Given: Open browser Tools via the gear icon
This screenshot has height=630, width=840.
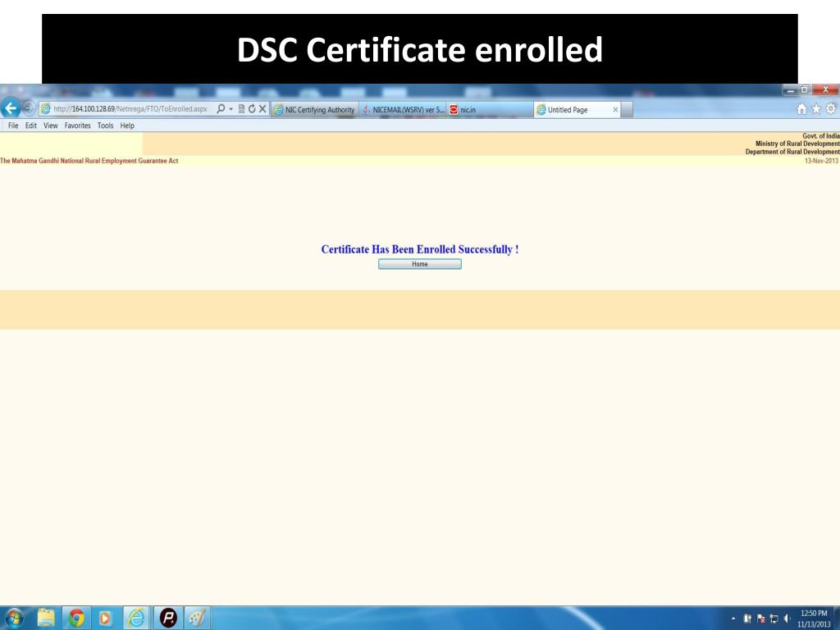Looking at the screenshot, I should [x=830, y=109].
